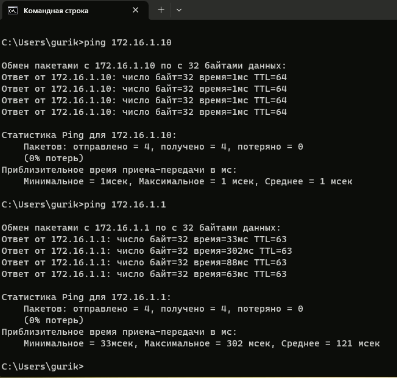Expand the new tab profile dropdown chevron
Viewport: 397px width, 378px height.
tap(179, 10)
